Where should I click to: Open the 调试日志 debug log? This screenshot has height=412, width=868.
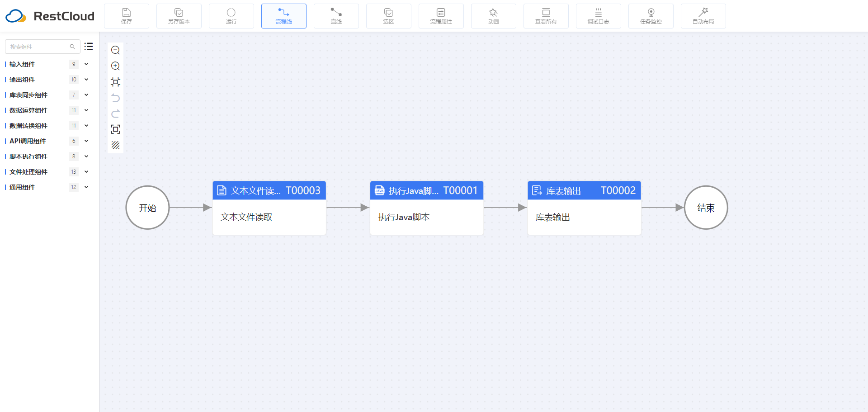pyautogui.click(x=599, y=16)
